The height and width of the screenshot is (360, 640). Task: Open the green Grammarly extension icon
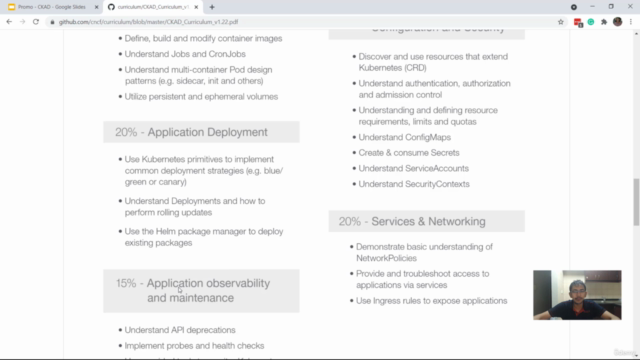pyautogui.click(x=591, y=22)
